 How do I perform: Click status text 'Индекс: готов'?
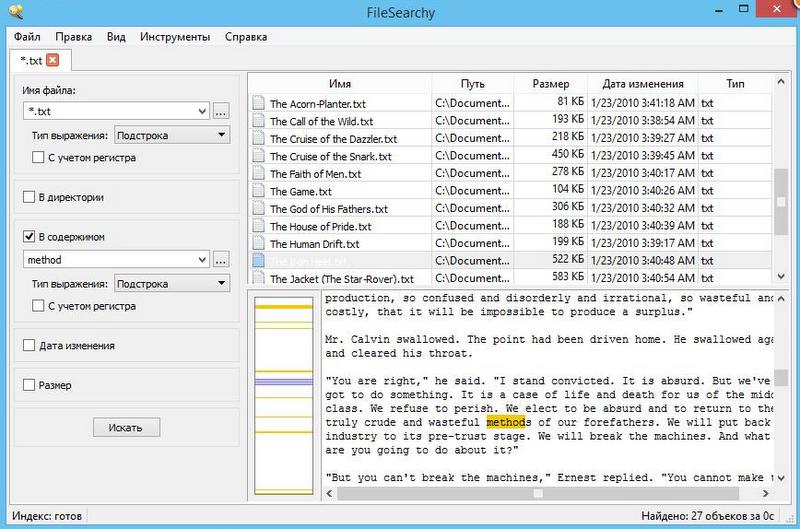[x=47, y=516]
